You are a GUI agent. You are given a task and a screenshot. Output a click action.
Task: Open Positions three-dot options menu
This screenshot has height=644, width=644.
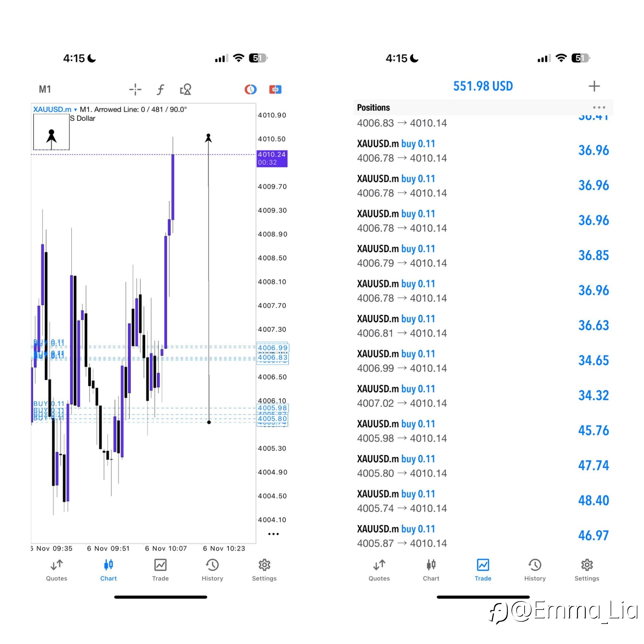click(599, 108)
